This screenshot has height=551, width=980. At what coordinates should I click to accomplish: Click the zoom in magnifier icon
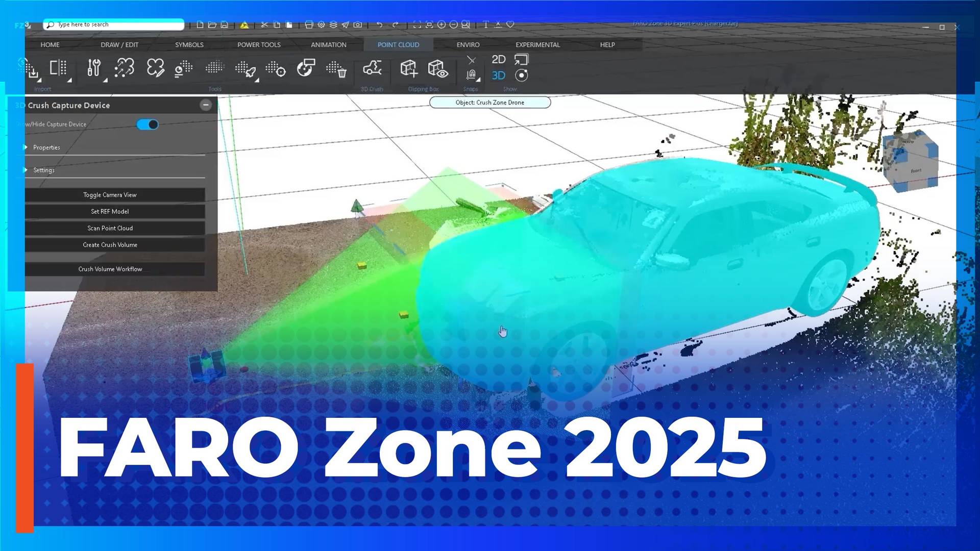pyautogui.click(x=442, y=24)
